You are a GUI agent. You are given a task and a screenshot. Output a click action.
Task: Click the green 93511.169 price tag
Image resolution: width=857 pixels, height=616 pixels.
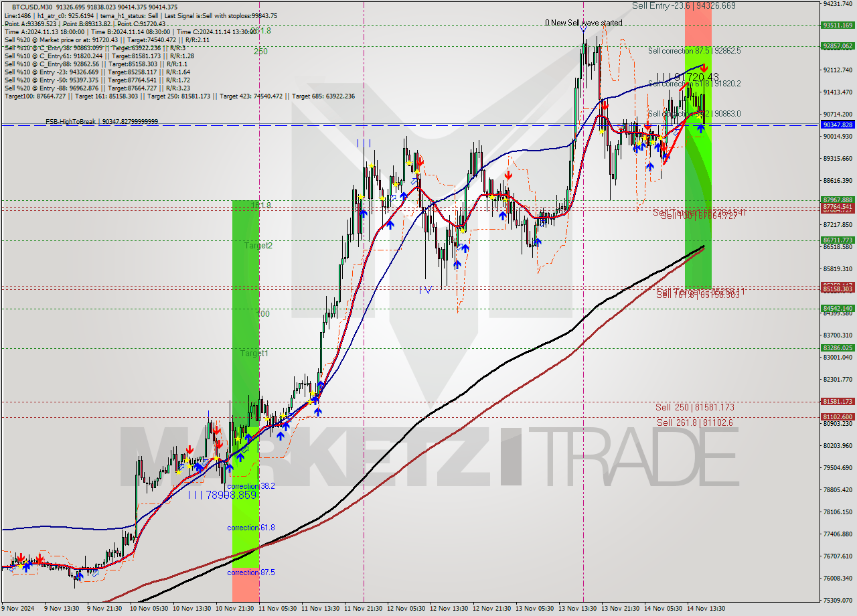pos(838,25)
